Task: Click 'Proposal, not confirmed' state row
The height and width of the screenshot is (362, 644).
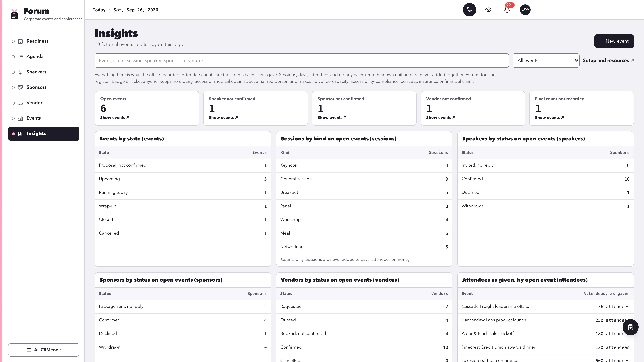Action: (183, 165)
